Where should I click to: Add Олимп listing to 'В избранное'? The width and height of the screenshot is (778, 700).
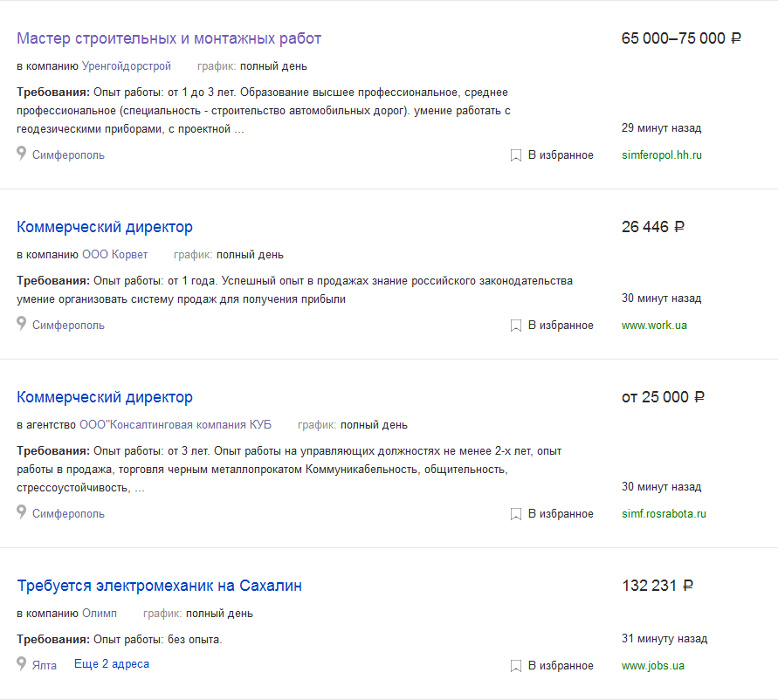[x=561, y=665]
